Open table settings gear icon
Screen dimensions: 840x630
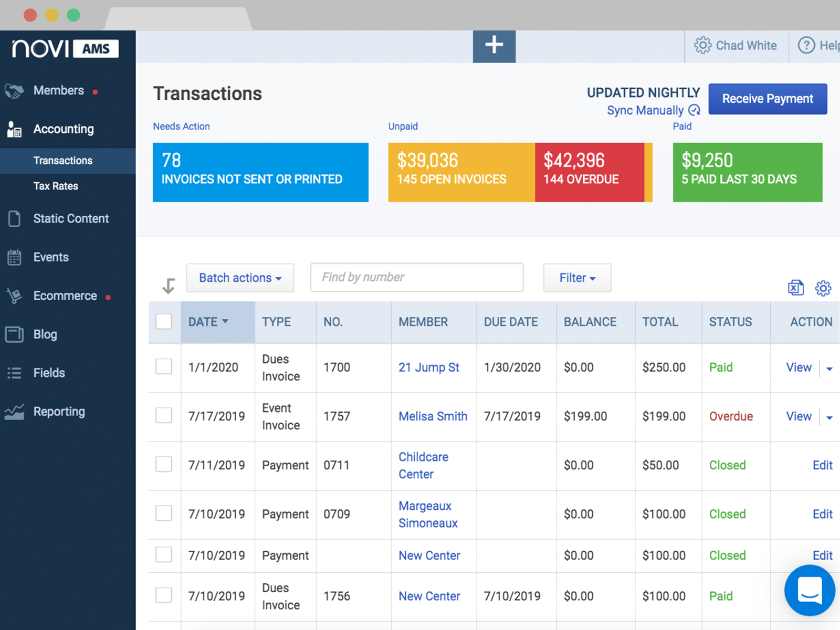(x=823, y=288)
